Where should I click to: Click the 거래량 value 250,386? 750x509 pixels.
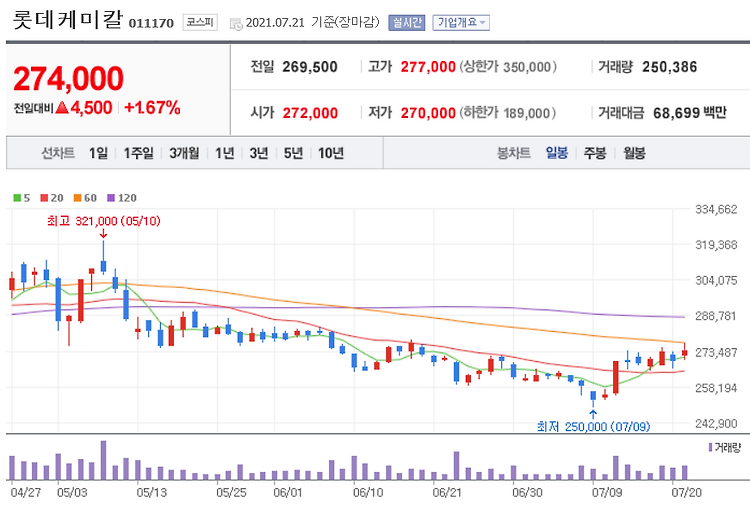coord(670,67)
